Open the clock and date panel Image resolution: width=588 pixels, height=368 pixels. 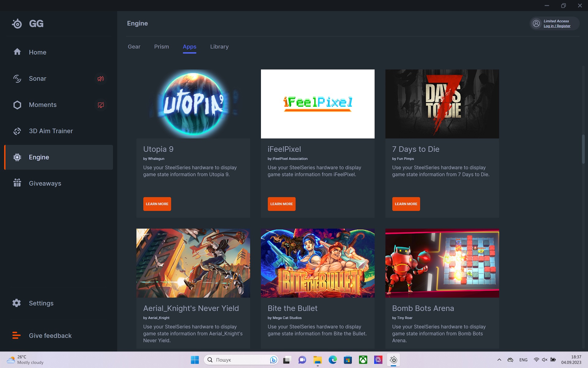571,360
